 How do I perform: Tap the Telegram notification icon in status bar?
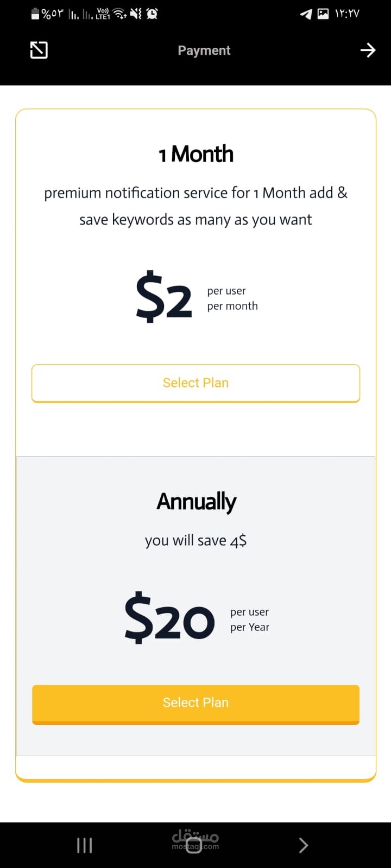306,14
